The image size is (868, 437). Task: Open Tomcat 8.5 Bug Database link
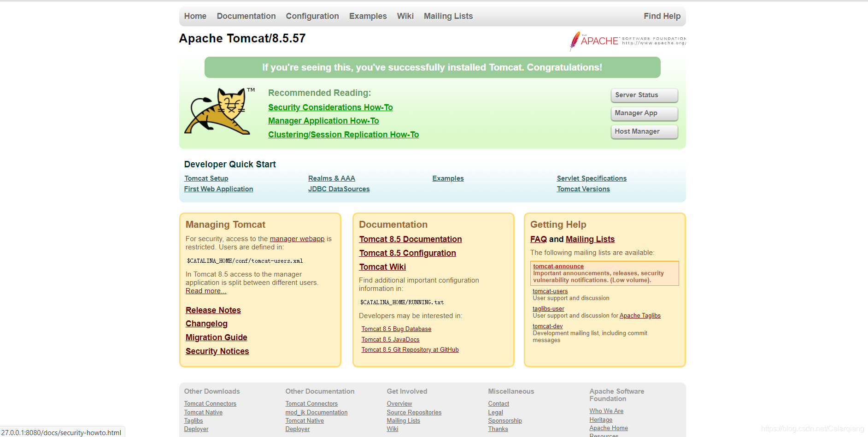click(396, 329)
